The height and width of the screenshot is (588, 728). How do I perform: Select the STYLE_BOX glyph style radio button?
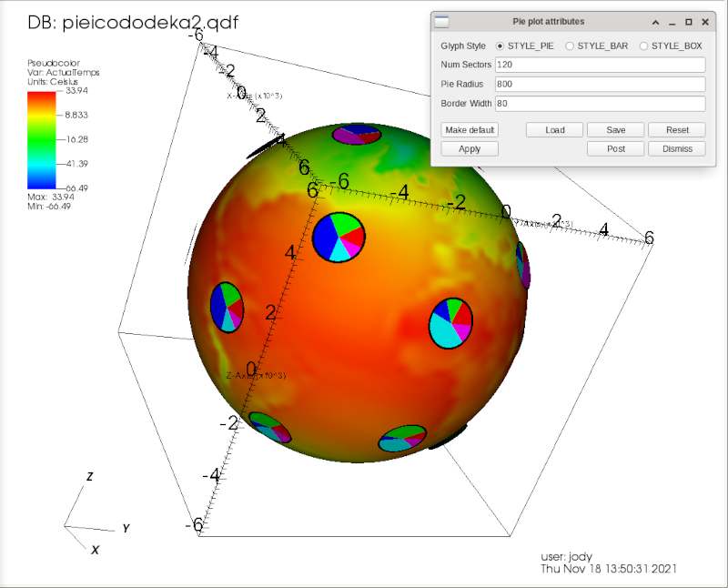click(643, 46)
